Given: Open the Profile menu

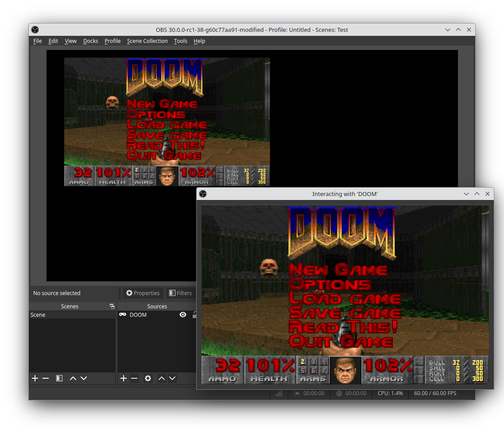Looking at the screenshot, I should pos(112,41).
